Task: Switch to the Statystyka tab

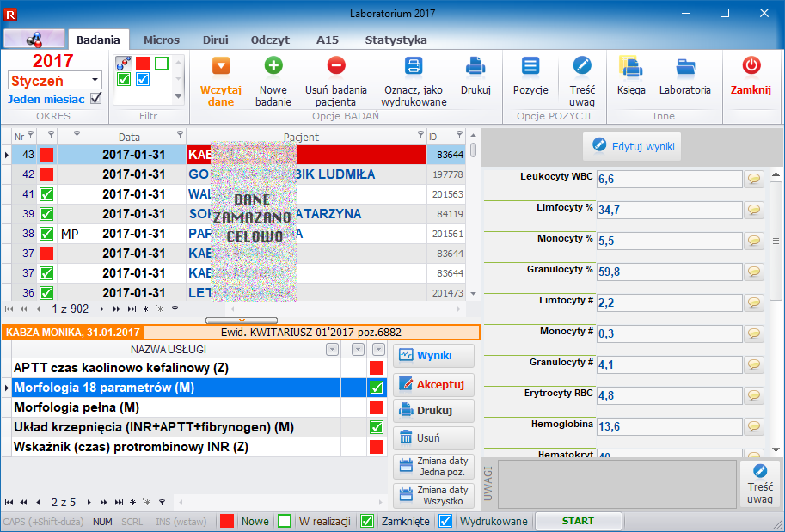Action: tap(396, 40)
